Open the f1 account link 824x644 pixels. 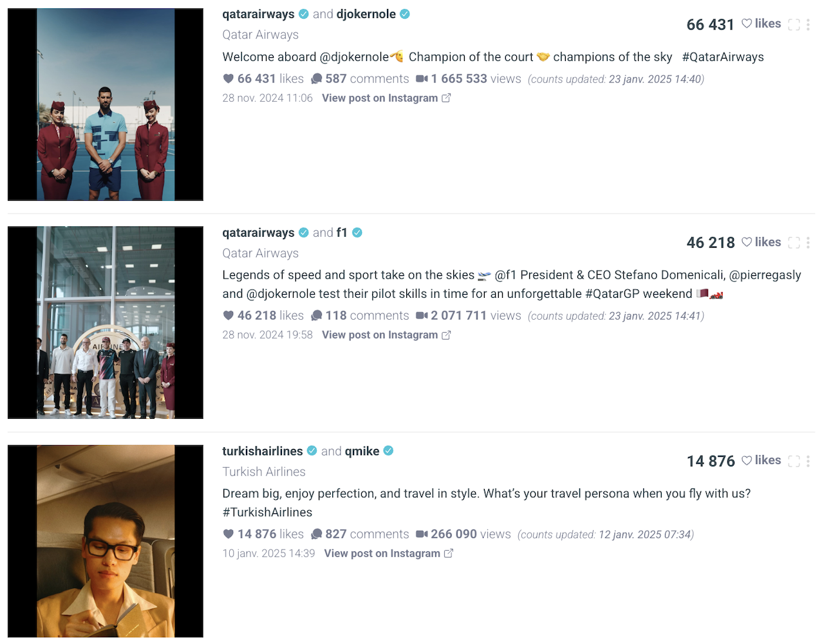(x=342, y=232)
